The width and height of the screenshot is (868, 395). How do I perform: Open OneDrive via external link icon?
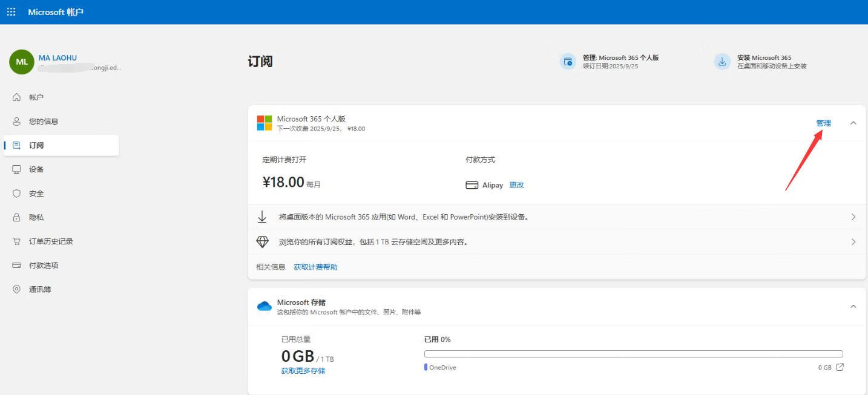840,367
